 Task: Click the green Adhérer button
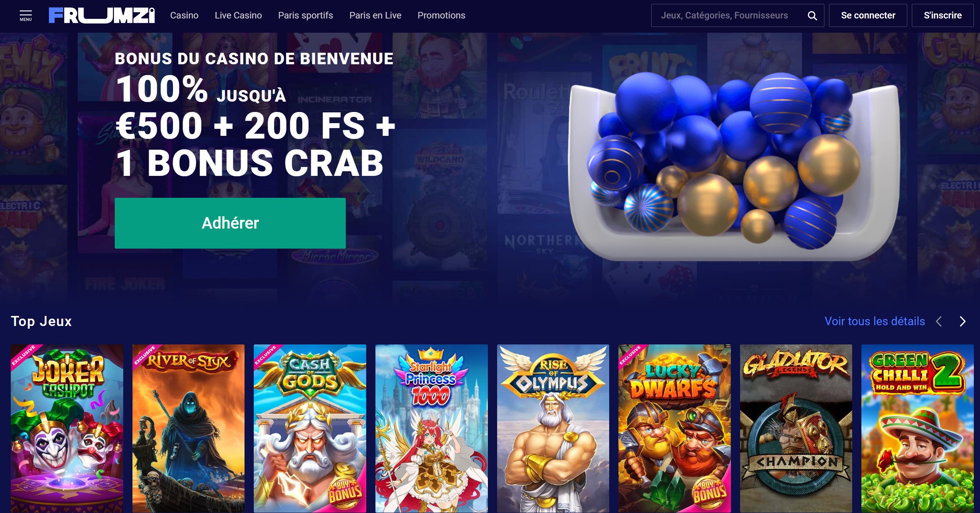tap(230, 223)
